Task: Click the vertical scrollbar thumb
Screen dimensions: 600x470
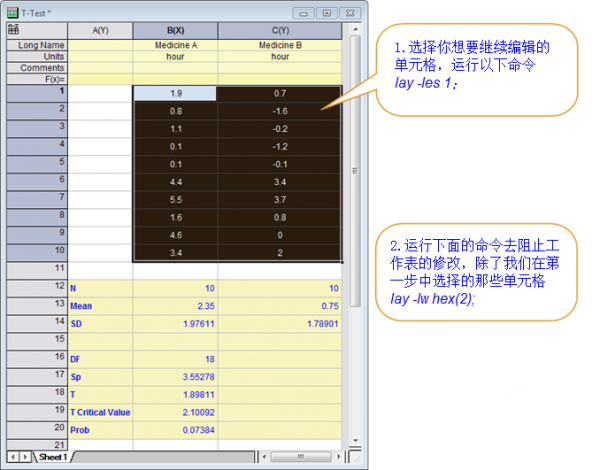Action: tap(355, 171)
